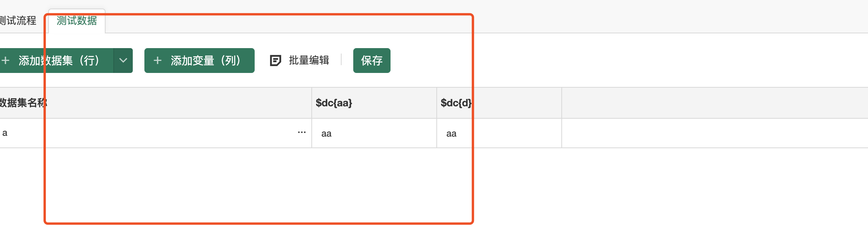Click the 添加变量（列） button label

(206, 61)
